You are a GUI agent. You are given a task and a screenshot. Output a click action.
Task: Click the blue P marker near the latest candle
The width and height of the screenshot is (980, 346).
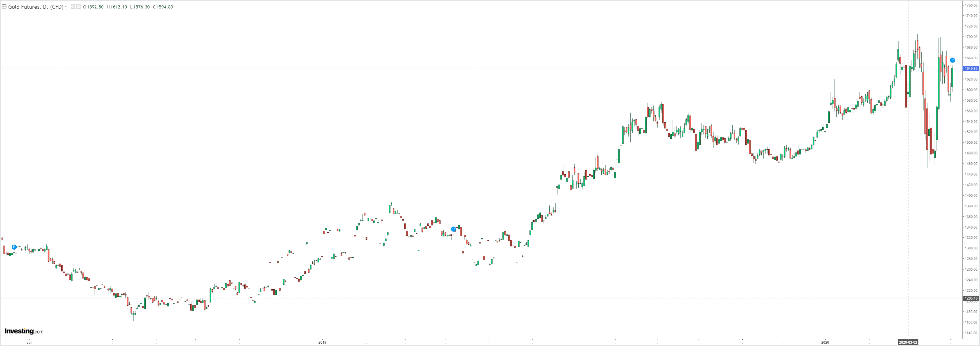point(952,60)
